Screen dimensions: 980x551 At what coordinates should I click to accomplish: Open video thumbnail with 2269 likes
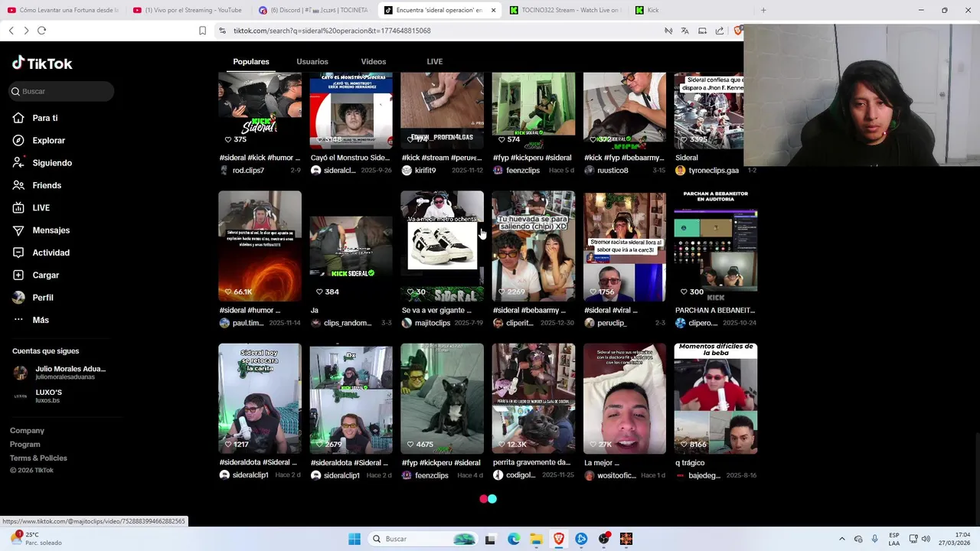[x=534, y=246]
